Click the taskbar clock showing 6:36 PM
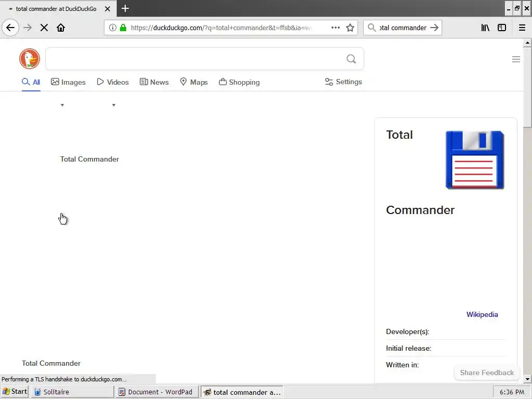The width and height of the screenshot is (532, 399). 512,392
